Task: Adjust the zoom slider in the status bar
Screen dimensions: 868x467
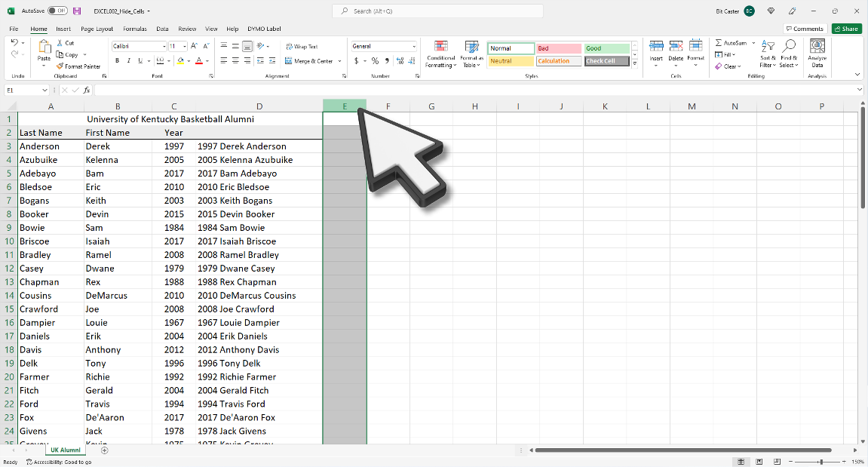Action: [821, 462]
